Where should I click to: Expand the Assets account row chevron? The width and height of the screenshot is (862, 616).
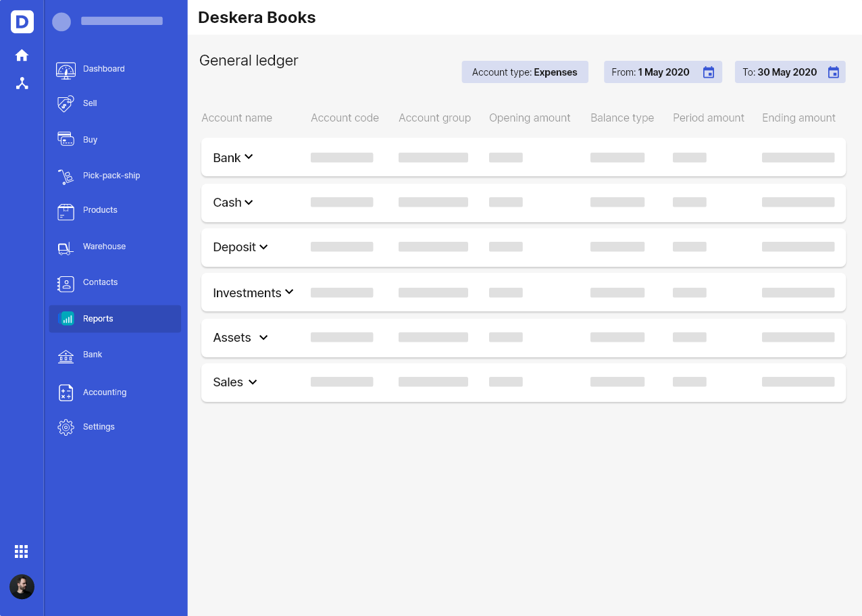tap(263, 337)
